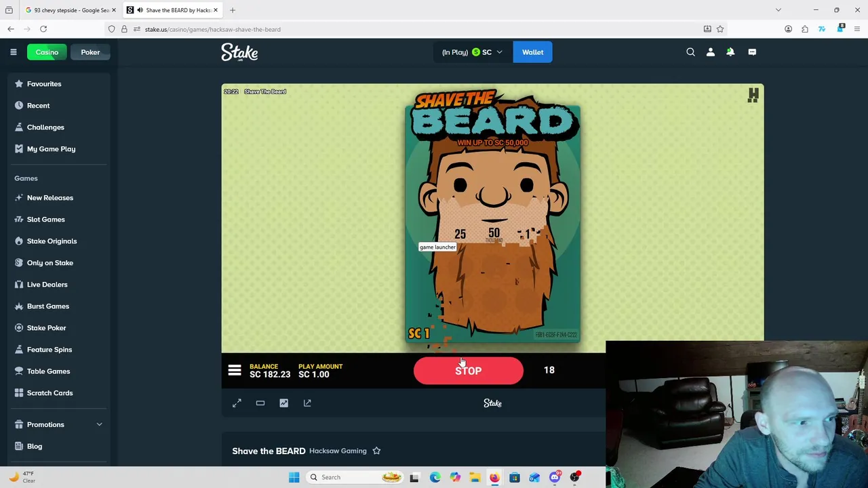The image size is (868, 488).
Task: Open Microsoft Edge from taskbar
Action: pos(435,477)
